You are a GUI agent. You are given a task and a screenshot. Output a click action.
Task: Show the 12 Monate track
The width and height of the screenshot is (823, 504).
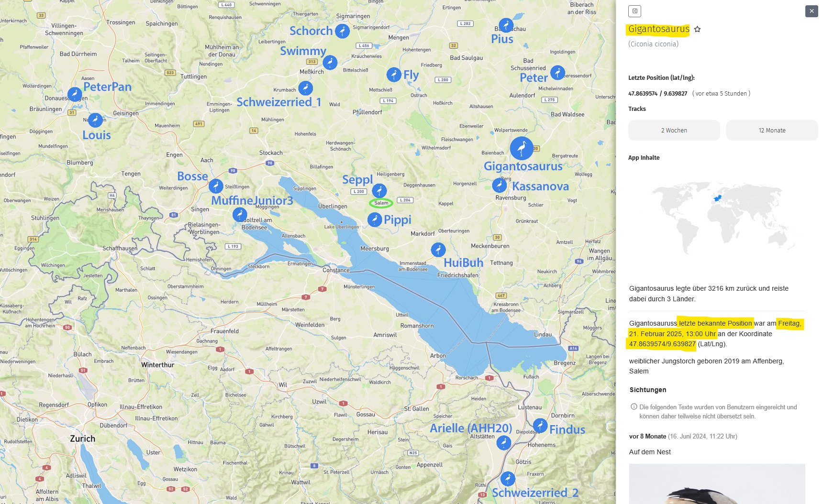pyautogui.click(x=771, y=131)
